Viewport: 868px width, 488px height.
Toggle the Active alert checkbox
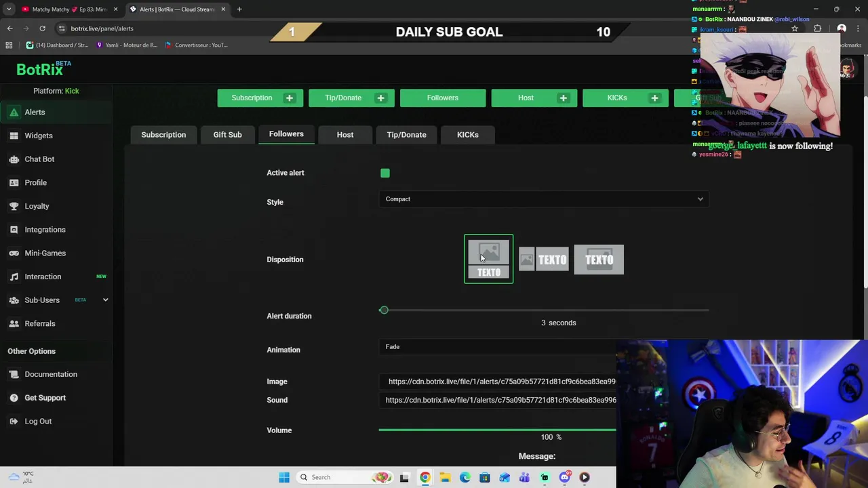click(385, 173)
